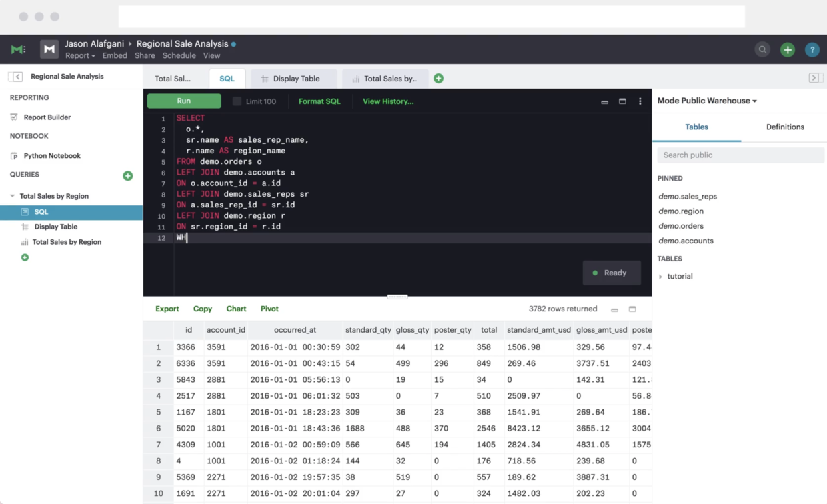Open the pinned demo.region table
The image size is (827, 504).
tap(681, 211)
